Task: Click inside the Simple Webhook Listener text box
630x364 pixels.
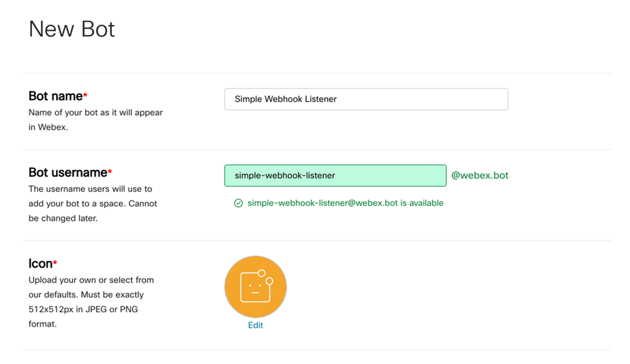Action: coord(366,99)
